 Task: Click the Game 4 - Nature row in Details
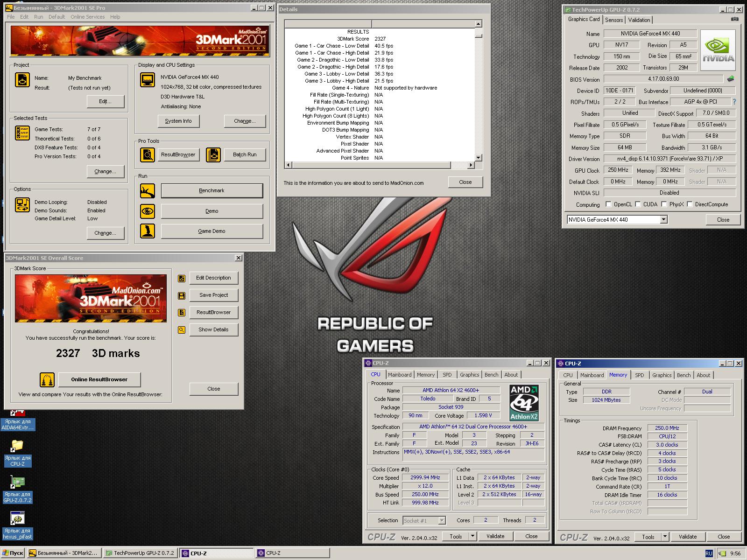pyautogui.click(x=380, y=88)
